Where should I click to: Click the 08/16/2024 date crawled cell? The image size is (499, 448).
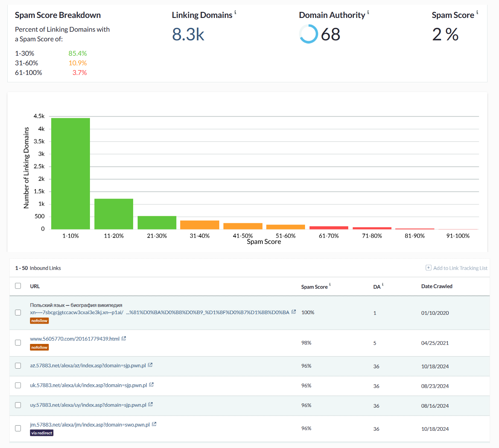point(435,406)
